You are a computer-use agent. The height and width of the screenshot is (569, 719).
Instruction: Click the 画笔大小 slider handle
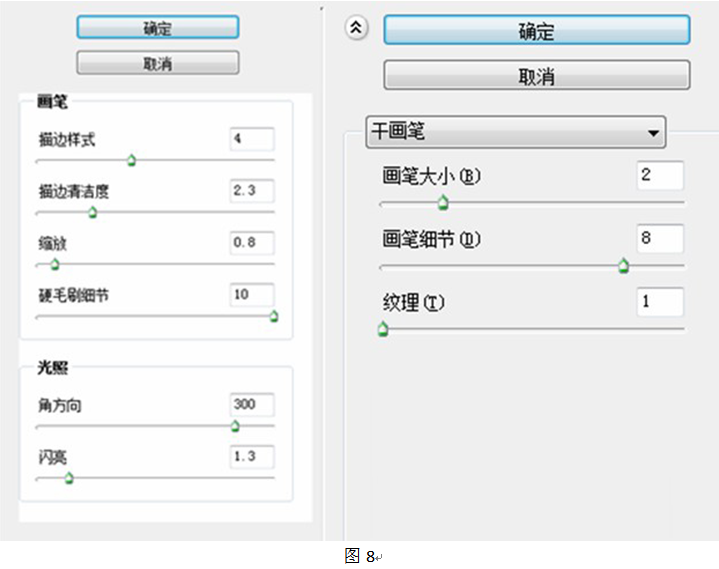[x=443, y=202]
